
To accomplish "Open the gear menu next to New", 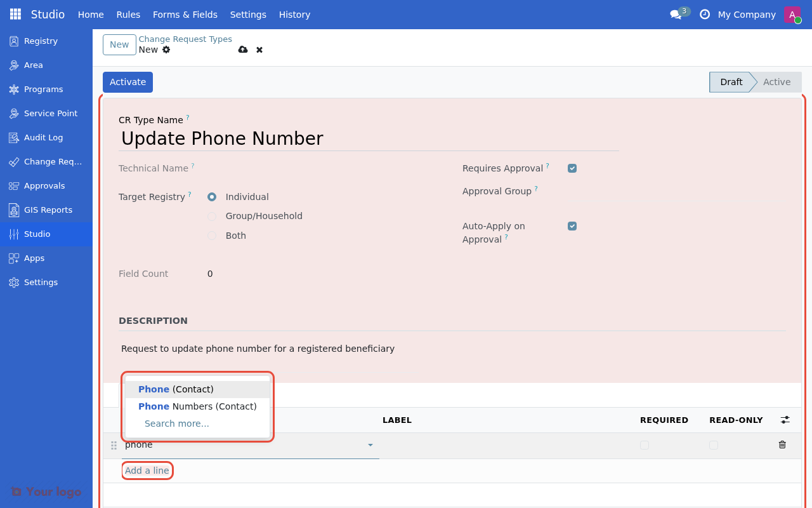I will [166, 50].
